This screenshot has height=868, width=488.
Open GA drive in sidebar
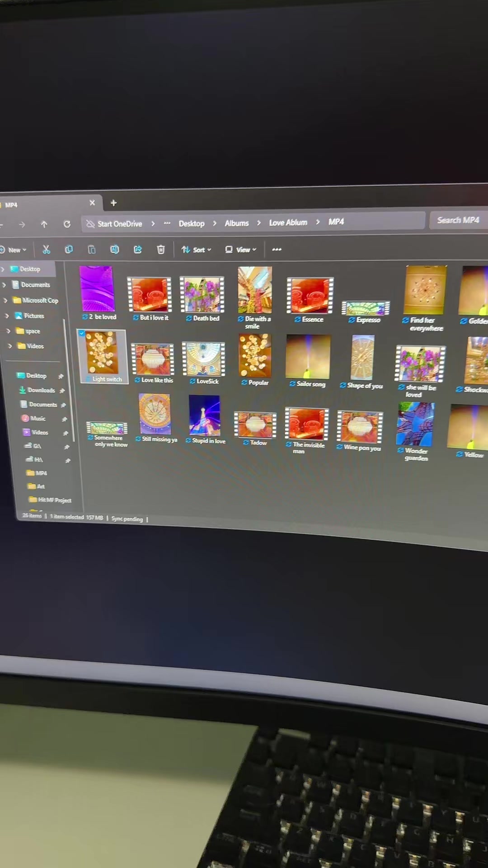click(x=37, y=446)
